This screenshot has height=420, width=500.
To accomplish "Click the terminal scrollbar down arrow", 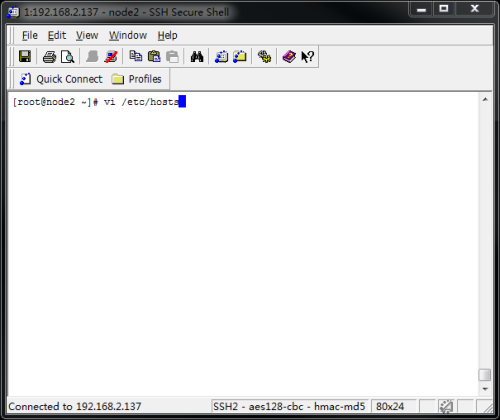I will pos(485,389).
